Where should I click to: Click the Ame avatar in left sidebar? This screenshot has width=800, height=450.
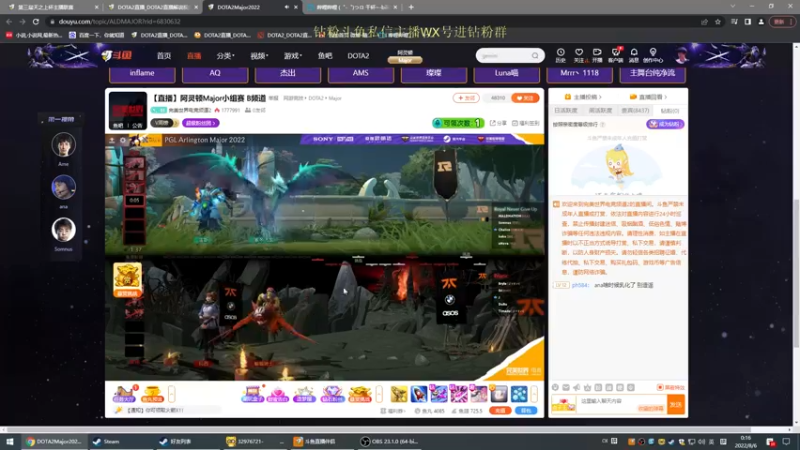(x=63, y=144)
